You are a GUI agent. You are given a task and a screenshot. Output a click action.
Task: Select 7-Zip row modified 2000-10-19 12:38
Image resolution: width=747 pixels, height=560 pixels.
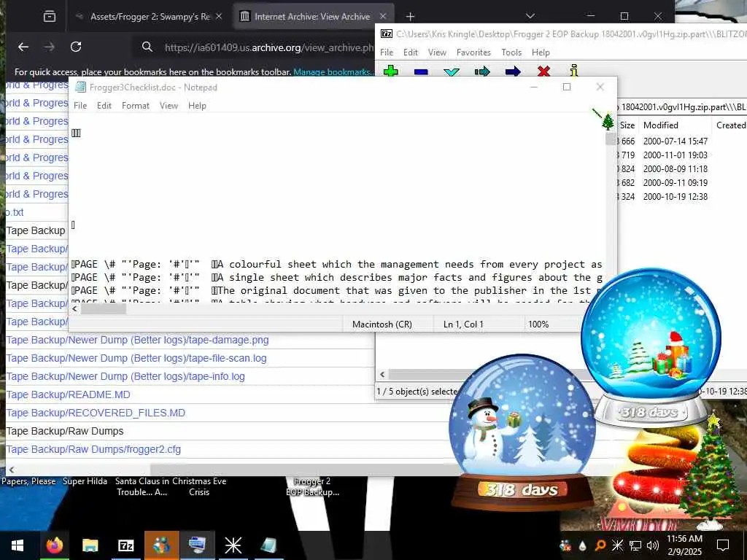(x=681, y=196)
